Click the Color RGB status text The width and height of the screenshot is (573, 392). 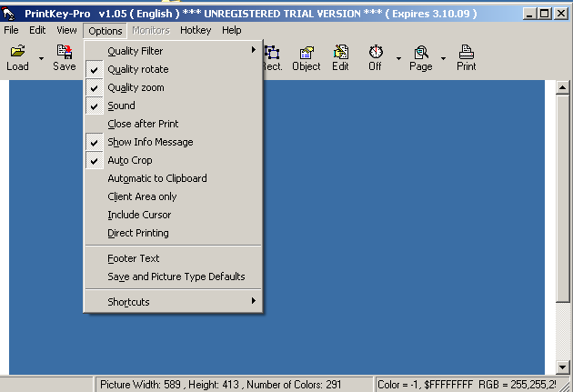tap(467, 385)
